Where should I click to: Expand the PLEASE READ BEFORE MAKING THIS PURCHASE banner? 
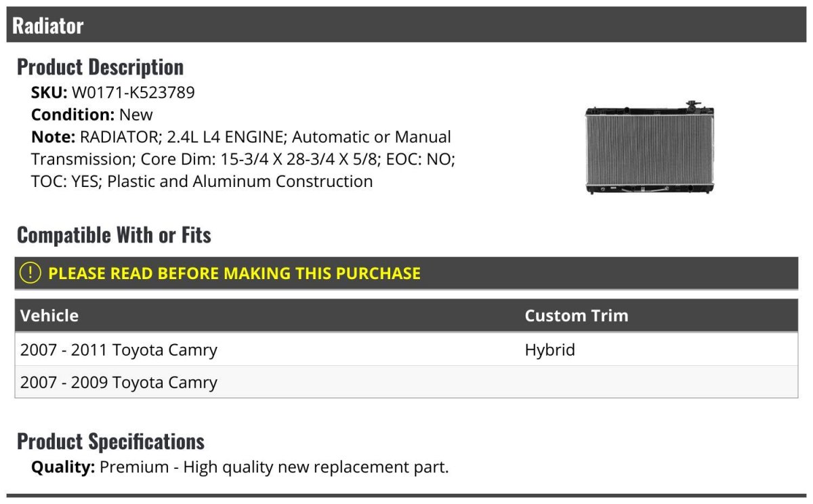[406, 273]
